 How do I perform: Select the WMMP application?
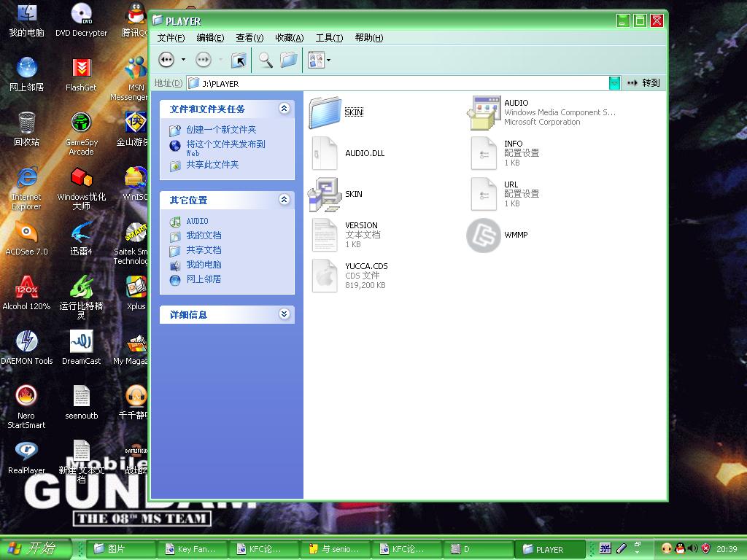[498, 235]
